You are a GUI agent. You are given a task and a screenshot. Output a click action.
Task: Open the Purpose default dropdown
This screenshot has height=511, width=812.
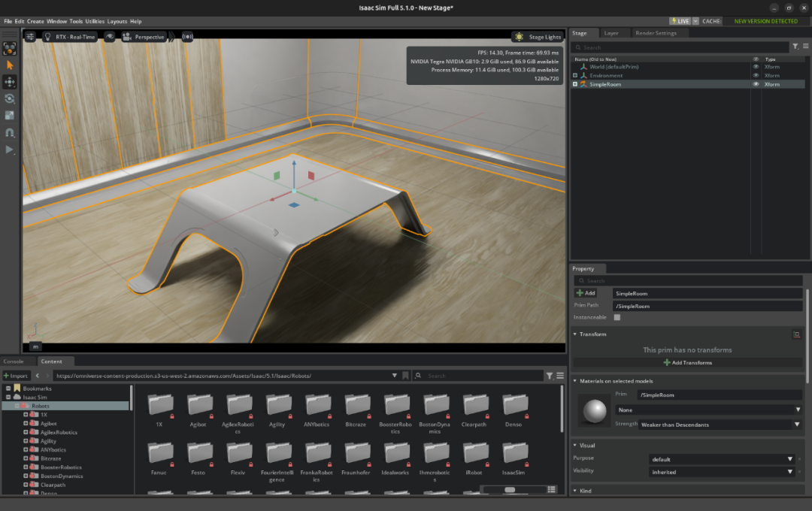(722, 459)
